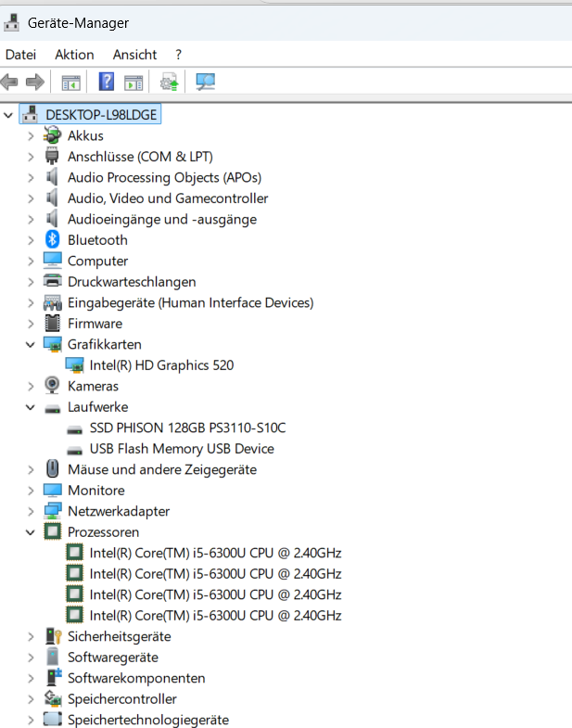This screenshot has height=728, width=572.
Task: Click the Anschlüsse (COM & LPT) port icon
Action: coord(52,156)
